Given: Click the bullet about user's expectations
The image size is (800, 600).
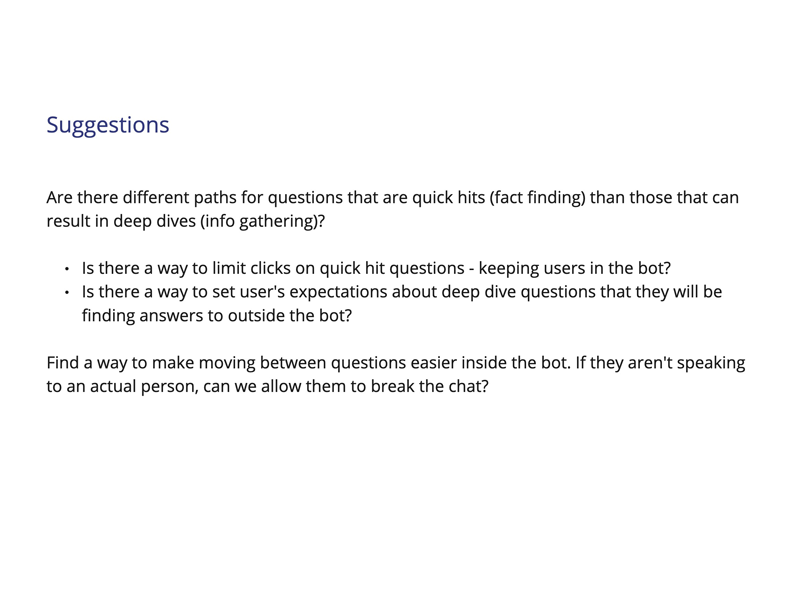Looking at the screenshot, I should tap(402, 304).
